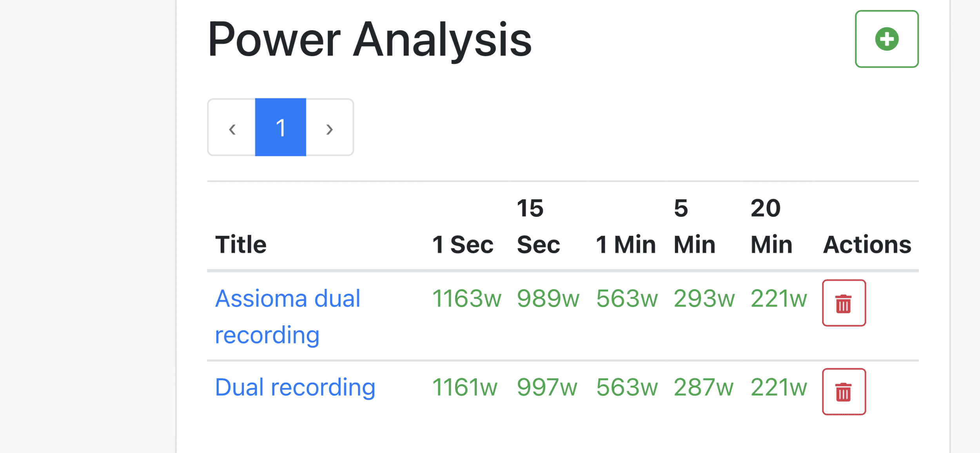The image size is (980, 453).
Task: Open the Assioma dual recording link
Action: [288, 317]
